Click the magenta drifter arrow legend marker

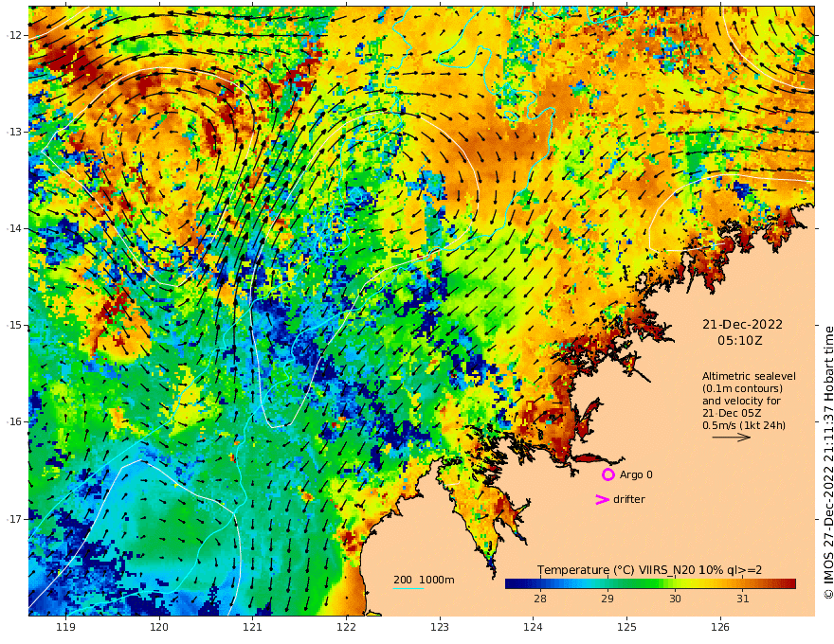click(602, 499)
